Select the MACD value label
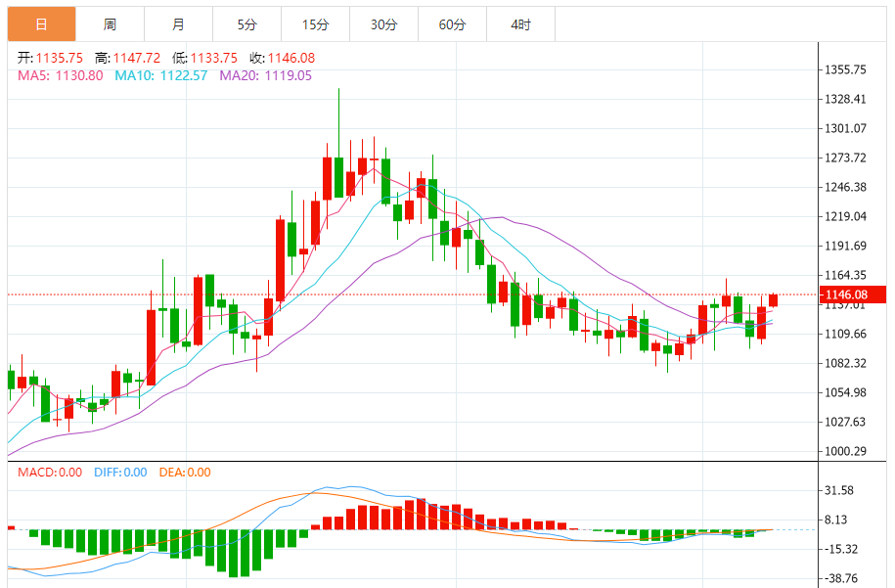 (x=50, y=473)
